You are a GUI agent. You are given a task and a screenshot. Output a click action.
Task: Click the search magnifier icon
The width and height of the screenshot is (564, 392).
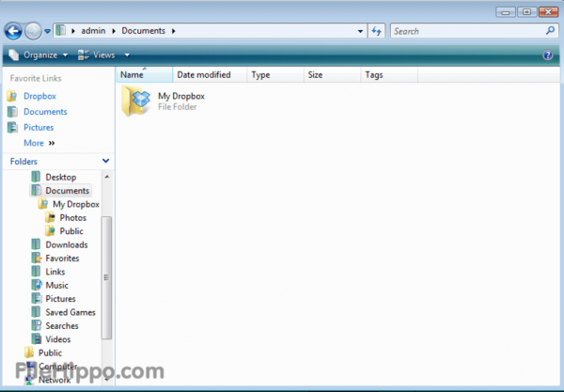[x=550, y=31]
